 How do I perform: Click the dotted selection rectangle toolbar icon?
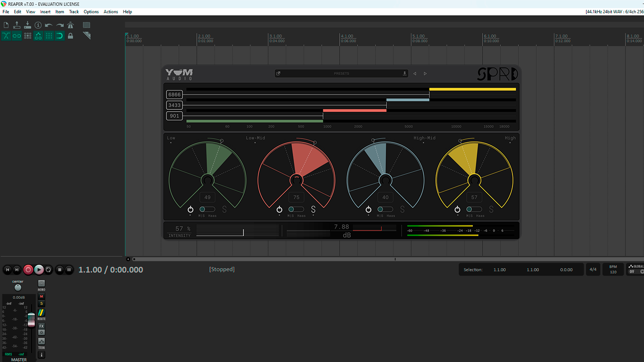click(x=87, y=25)
